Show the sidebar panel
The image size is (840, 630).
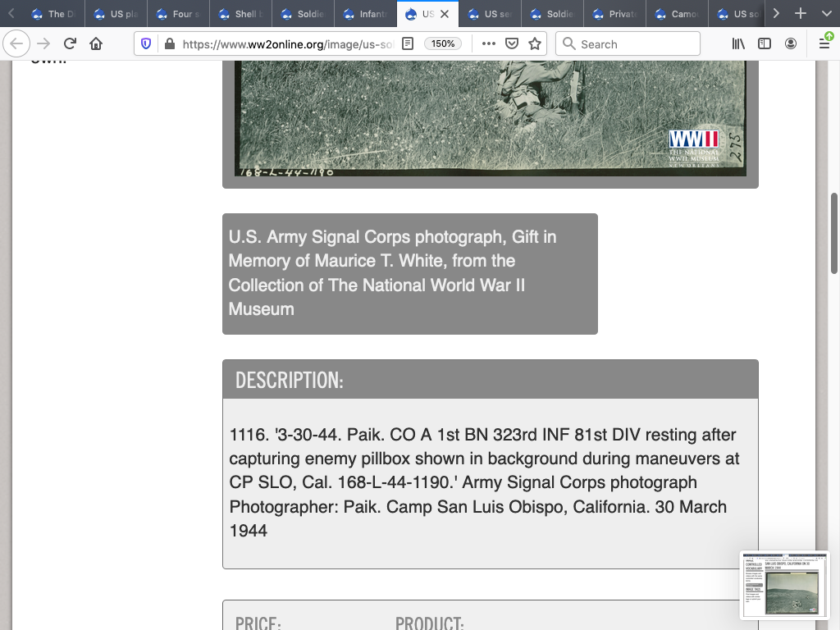765,44
